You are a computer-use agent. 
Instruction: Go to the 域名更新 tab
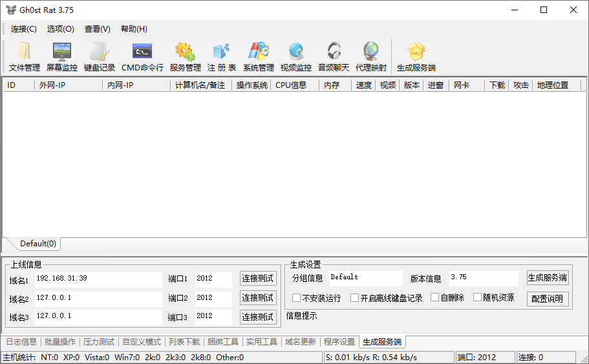pyautogui.click(x=301, y=342)
